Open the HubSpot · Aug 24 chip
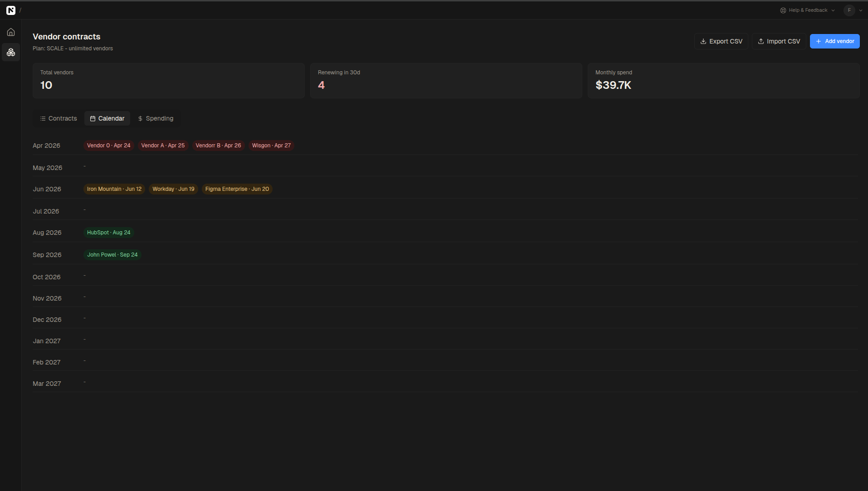The height and width of the screenshot is (491, 868). tap(109, 233)
